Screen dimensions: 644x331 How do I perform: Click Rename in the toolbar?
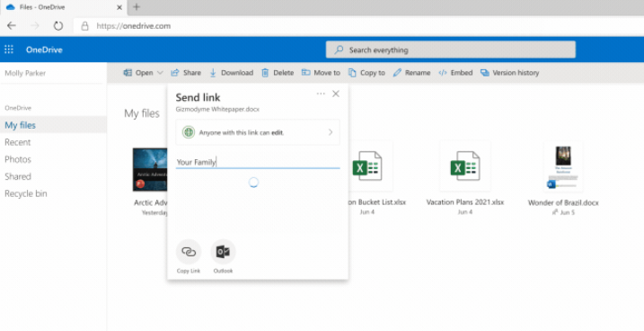tap(411, 73)
